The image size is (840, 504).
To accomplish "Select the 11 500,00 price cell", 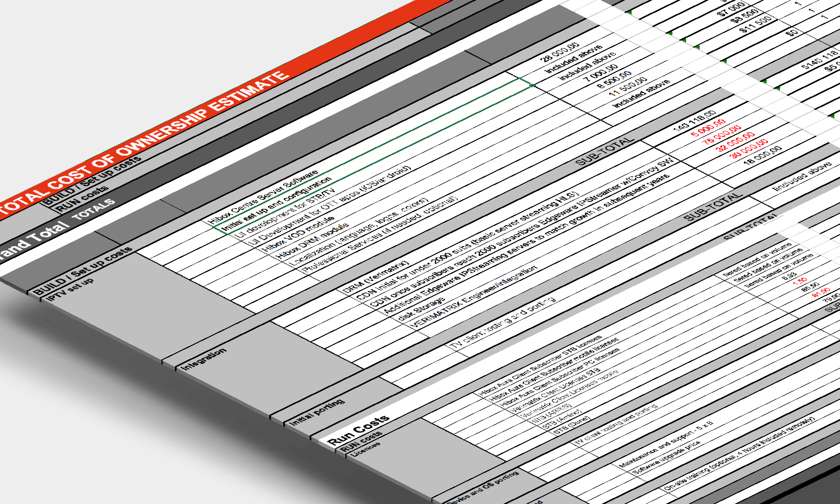I will pos(628,86).
